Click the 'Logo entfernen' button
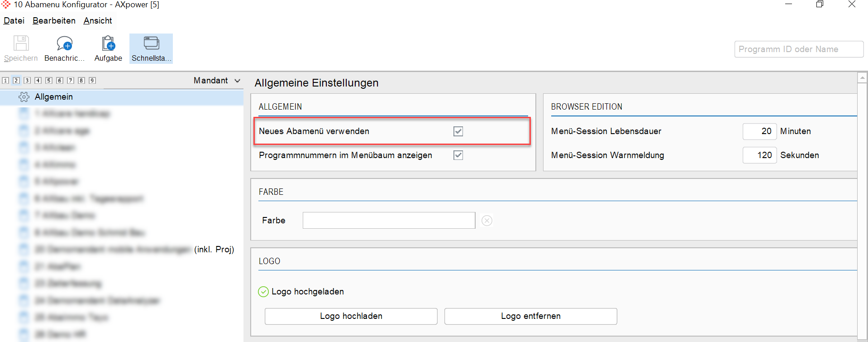 [x=531, y=316]
